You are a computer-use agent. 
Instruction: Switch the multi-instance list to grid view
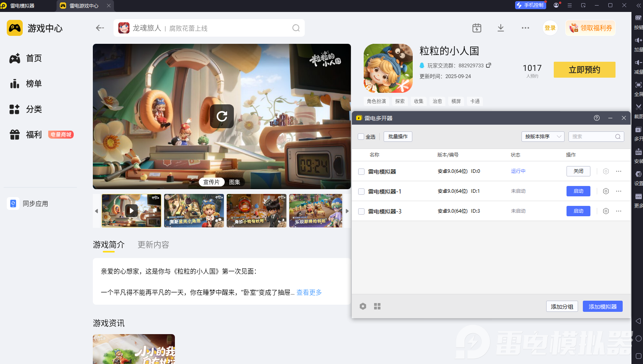377,306
